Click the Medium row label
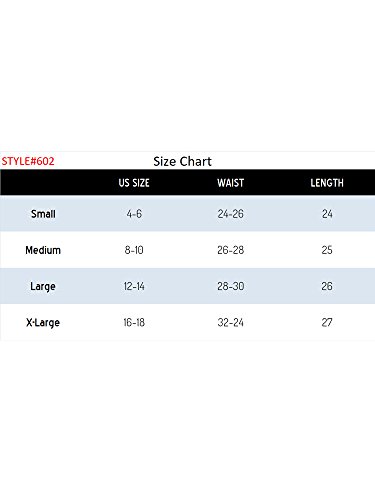The height and width of the screenshot is (500, 375). click(43, 250)
